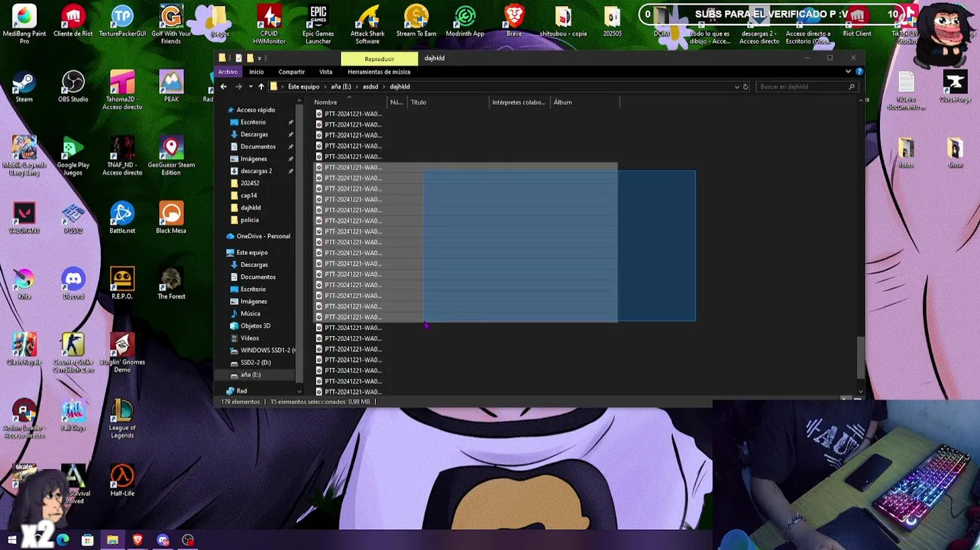Click 'asdsd' in the address breadcrumb
This screenshot has height=550, width=980.
[x=370, y=86]
